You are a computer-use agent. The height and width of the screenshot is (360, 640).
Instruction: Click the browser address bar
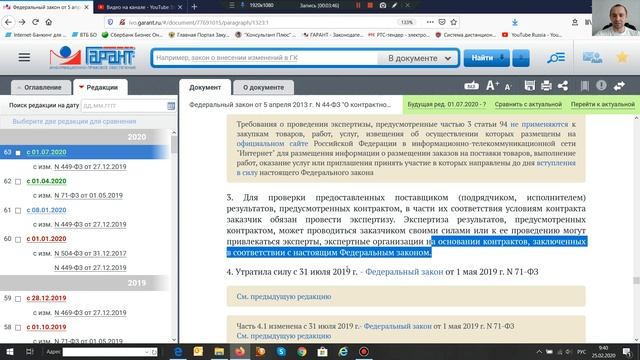261,22
